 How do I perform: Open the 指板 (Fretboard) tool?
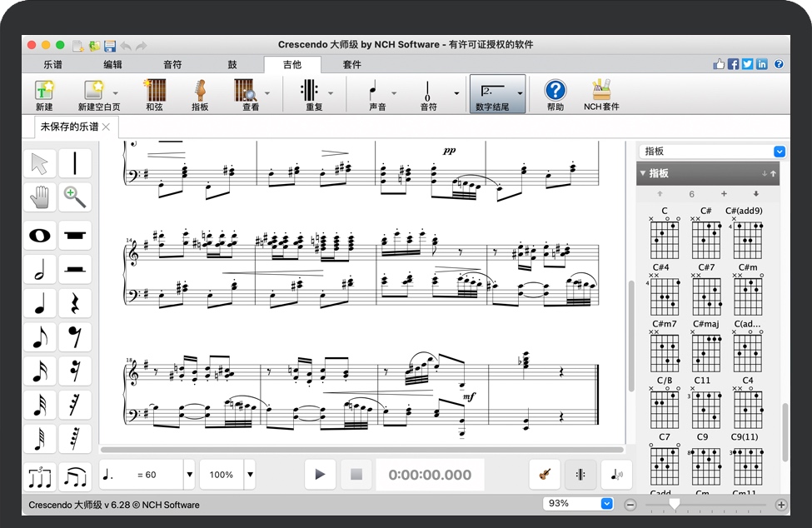199,93
